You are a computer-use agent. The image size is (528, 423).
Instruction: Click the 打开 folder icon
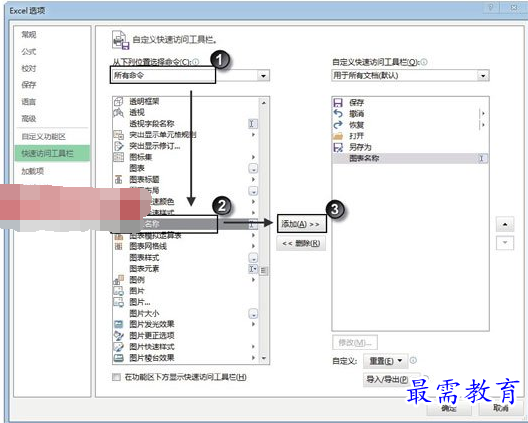point(338,136)
